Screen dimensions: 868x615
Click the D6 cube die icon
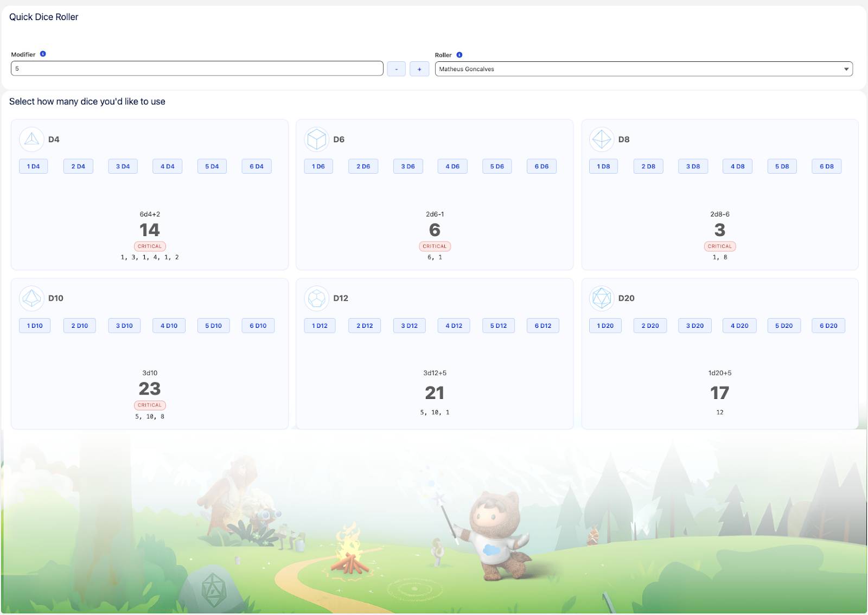coord(317,139)
